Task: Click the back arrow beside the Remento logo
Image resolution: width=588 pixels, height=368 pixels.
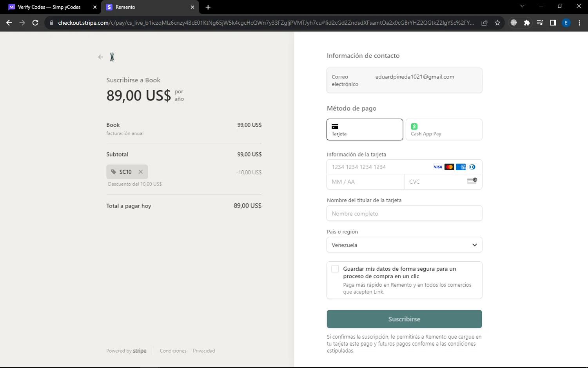Action: [101, 57]
